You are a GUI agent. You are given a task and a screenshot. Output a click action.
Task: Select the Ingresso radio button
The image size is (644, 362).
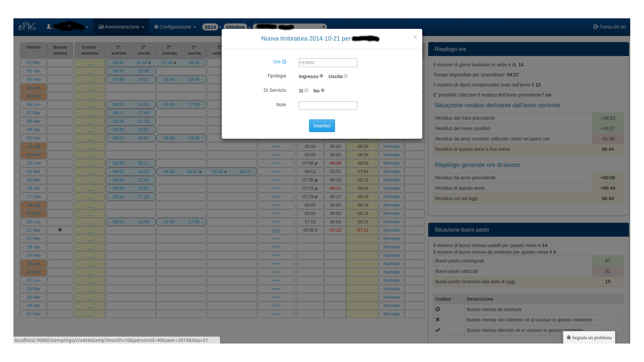(x=321, y=76)
